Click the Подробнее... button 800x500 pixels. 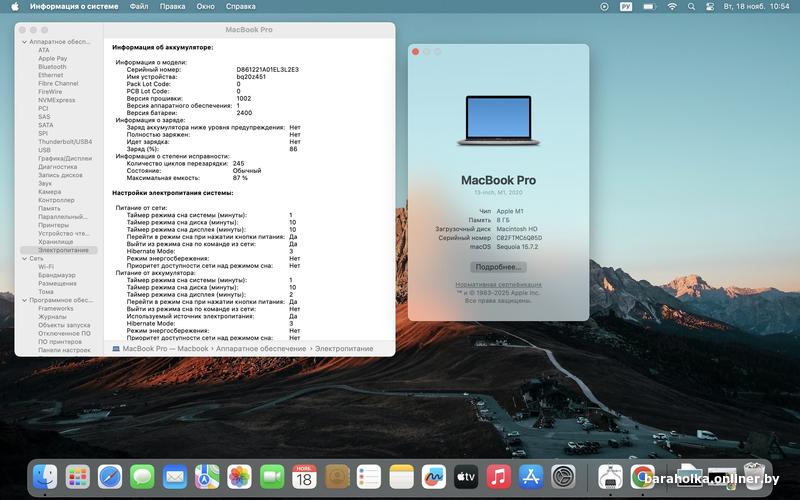[497, 267]
